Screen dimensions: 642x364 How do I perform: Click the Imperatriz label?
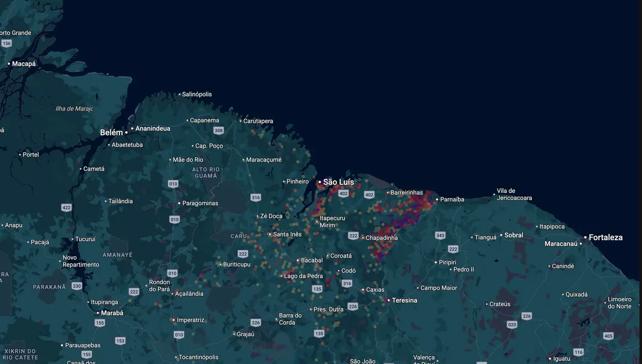click(x=190, y=320)
